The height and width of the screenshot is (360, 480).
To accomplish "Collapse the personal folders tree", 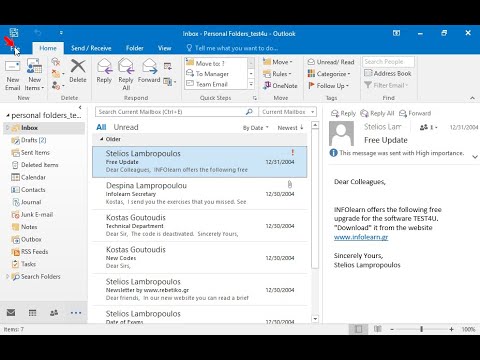I will coord(7,115).
